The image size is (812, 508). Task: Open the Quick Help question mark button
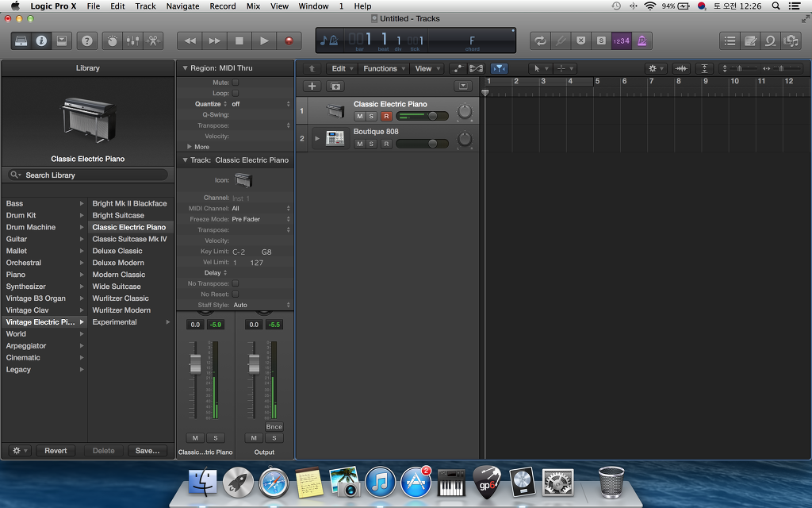point(87,40)
